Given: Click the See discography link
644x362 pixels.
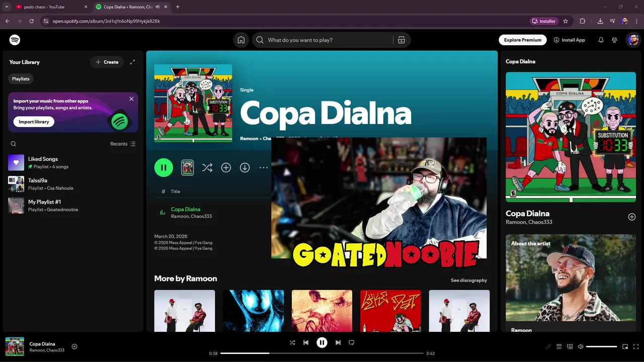Looking at the screenshot, I should (469, 280).
